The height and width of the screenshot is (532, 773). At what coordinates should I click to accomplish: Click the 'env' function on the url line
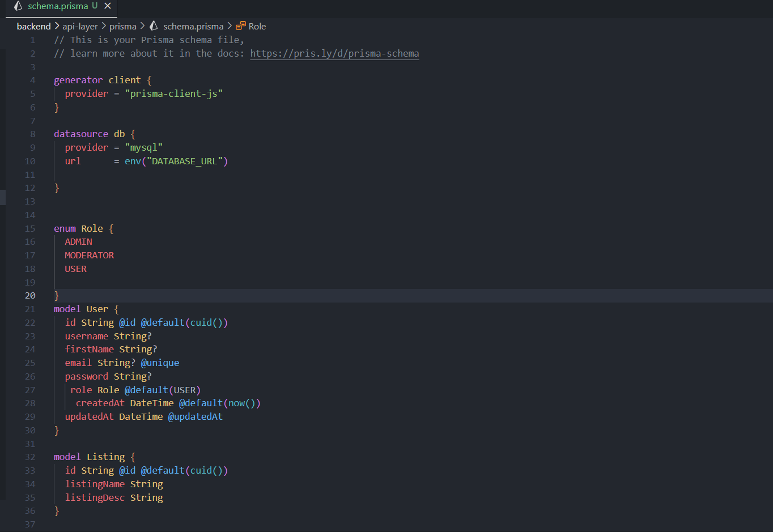[x=133, y=161]
